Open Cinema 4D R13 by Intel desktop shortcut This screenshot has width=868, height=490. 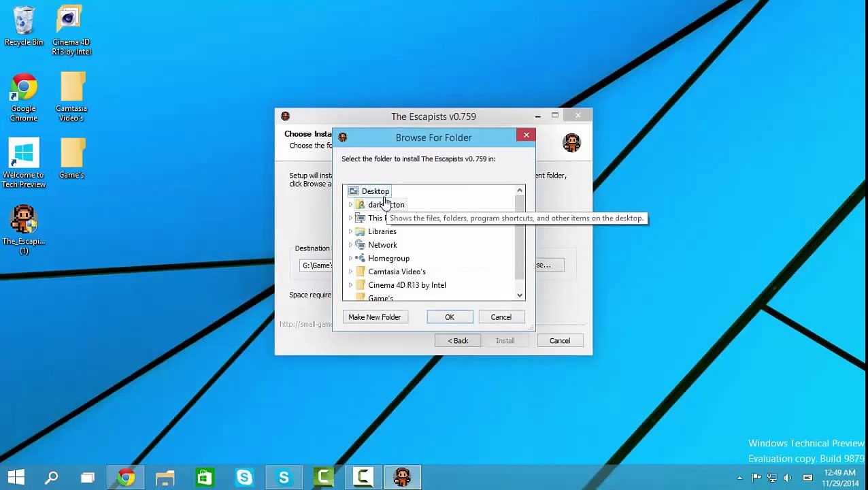click(x=71, y=31)
